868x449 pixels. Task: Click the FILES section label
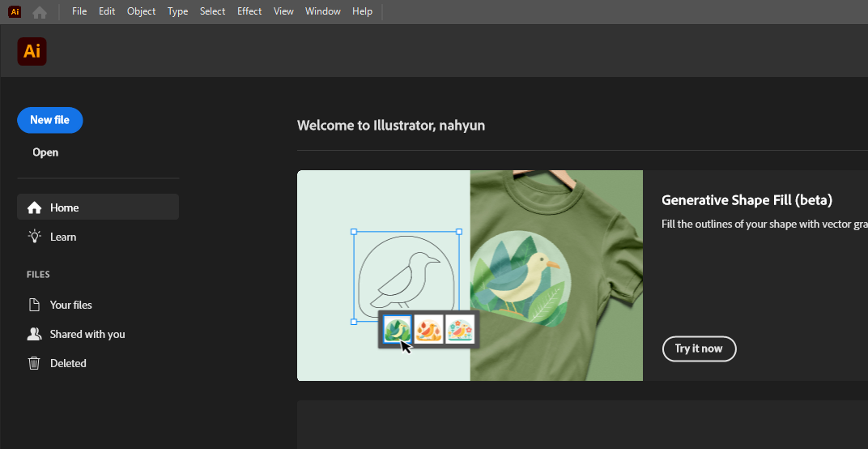tap(38, 275)
